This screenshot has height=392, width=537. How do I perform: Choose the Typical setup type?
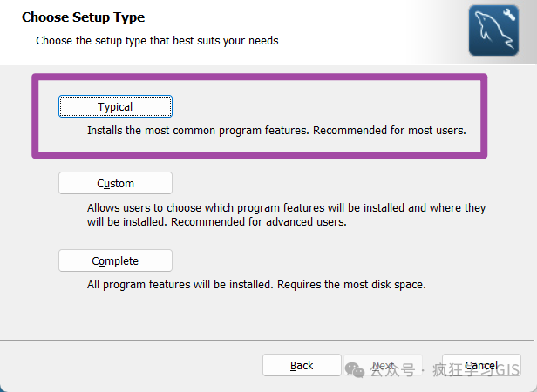pos(115,106)
